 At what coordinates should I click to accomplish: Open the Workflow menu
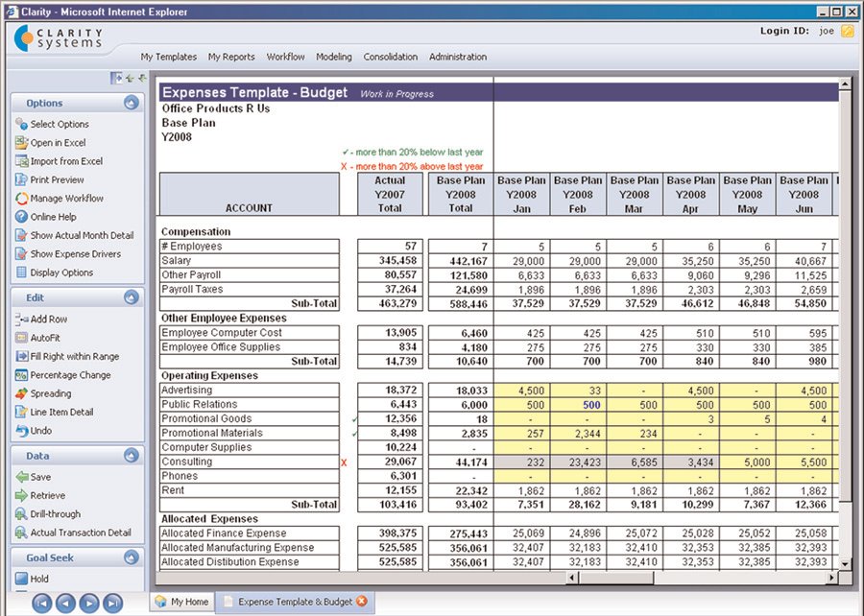click(285, 57)
